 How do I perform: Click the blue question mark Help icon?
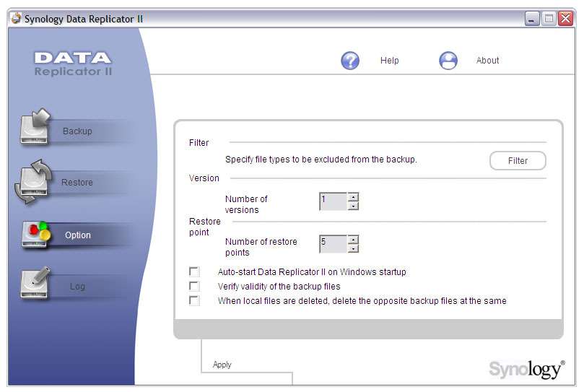pyautogui.click(x=350, y=61)
